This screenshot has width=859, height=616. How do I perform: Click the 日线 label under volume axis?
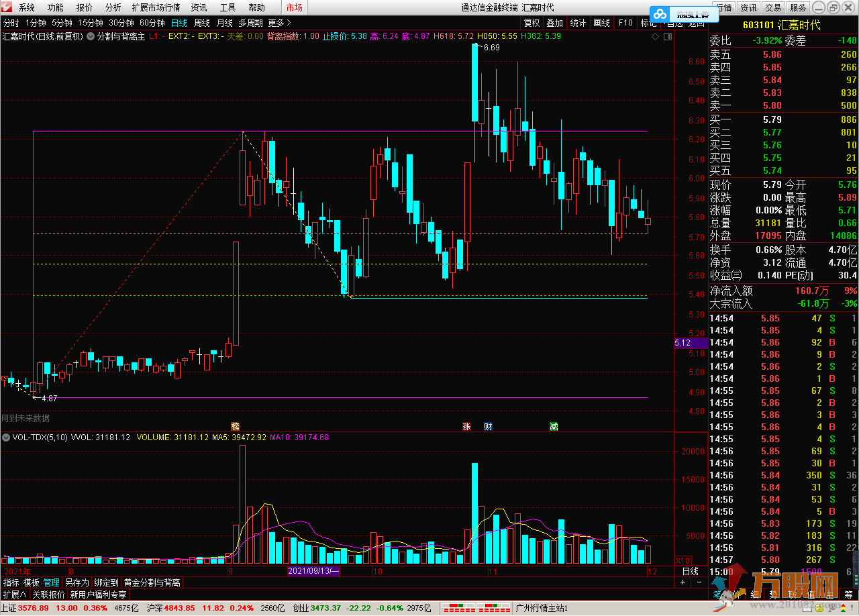(690, 571)
